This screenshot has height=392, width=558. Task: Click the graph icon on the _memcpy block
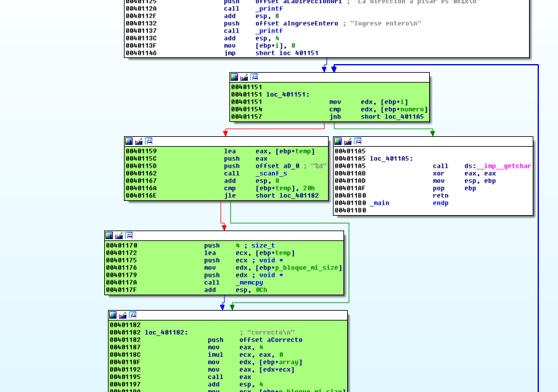pos(129,235)
